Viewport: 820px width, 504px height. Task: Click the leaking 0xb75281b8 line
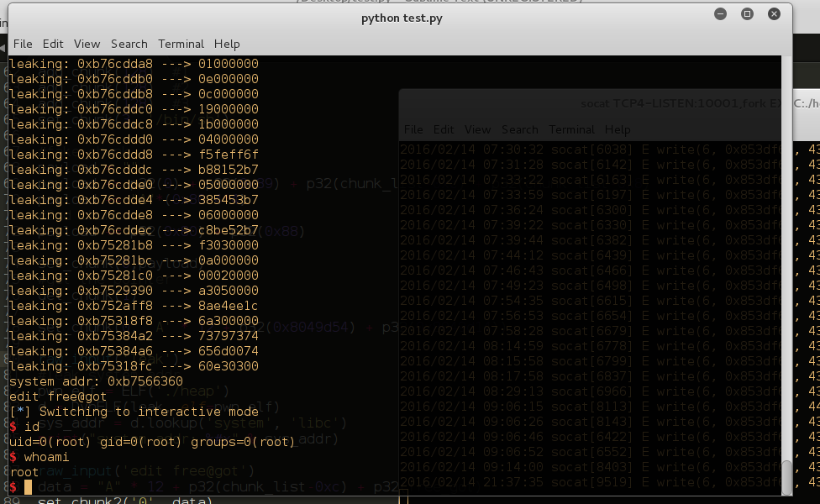(x=134, y=246)
